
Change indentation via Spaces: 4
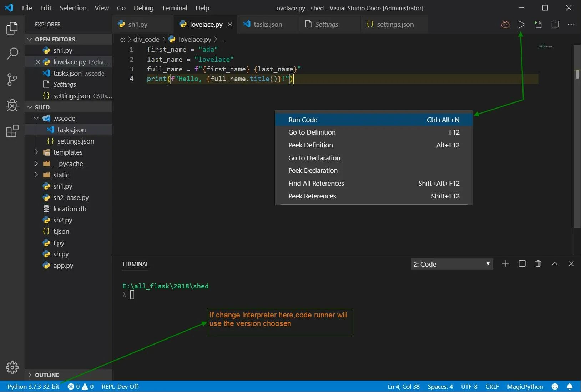[x=440, y=386]
